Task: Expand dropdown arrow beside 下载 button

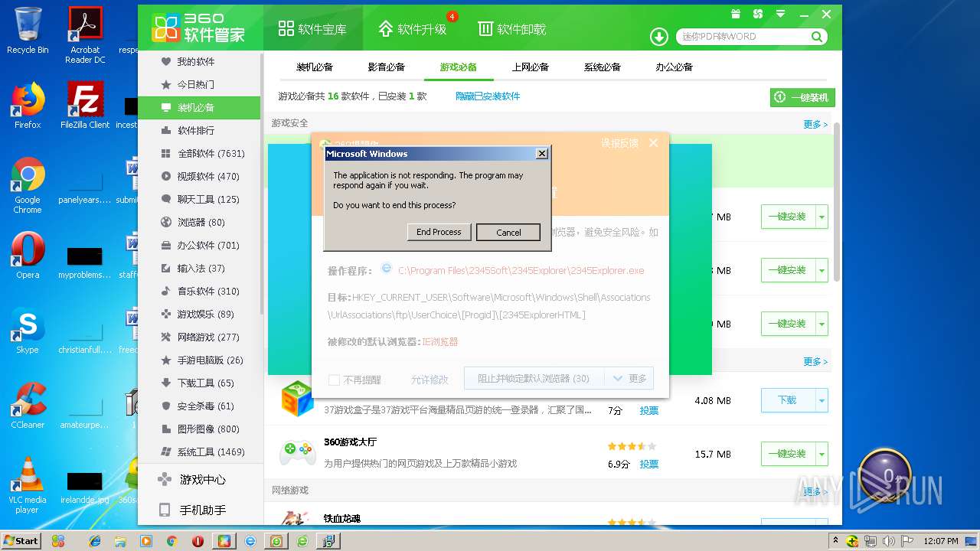Action: (x=822, y=400)
